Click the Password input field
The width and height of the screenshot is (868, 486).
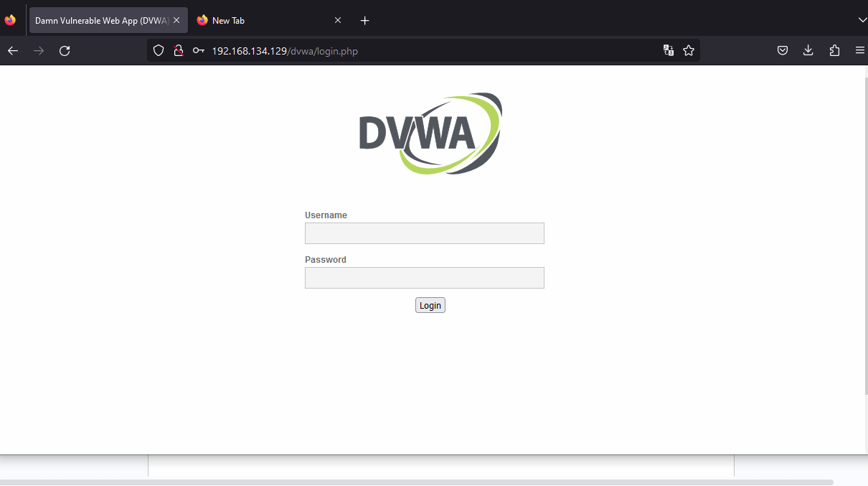[424, 278]
